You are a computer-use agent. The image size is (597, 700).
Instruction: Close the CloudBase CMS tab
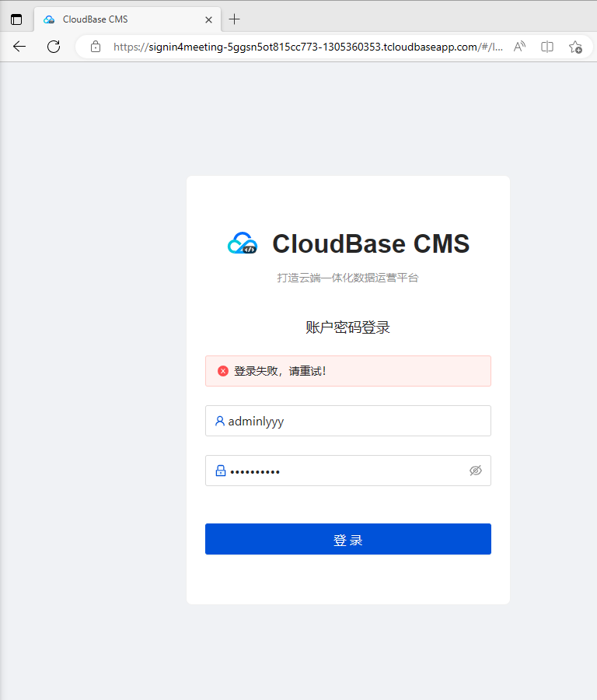(x=208, y=19)
